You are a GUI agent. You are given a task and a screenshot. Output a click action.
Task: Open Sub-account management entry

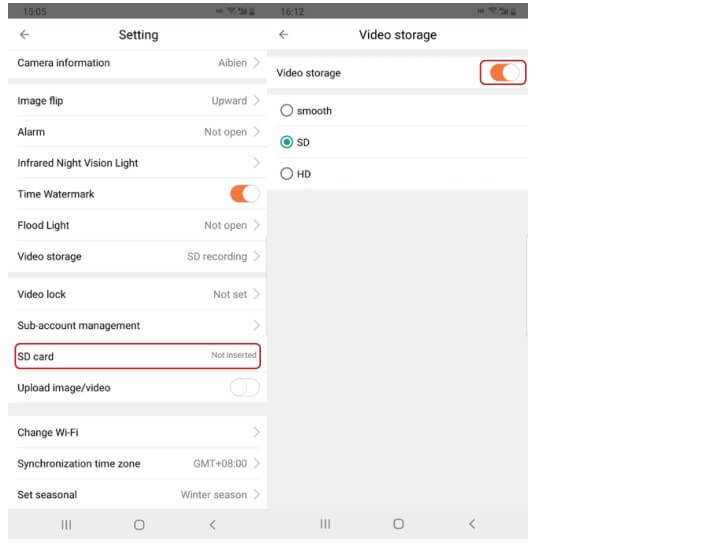137,326
